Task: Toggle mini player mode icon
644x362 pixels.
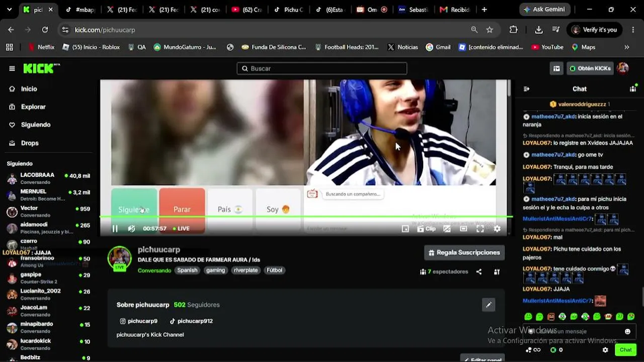Action: coord(405,229)
